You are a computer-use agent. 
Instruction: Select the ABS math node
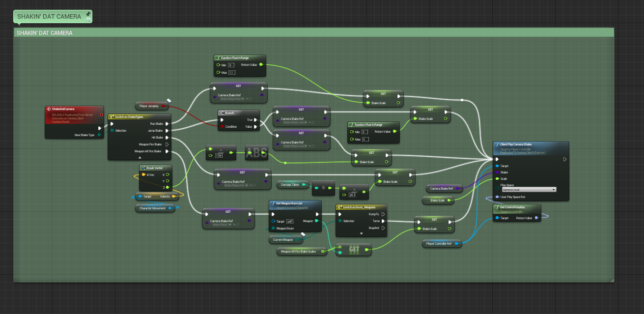click(x=256, y=153)
